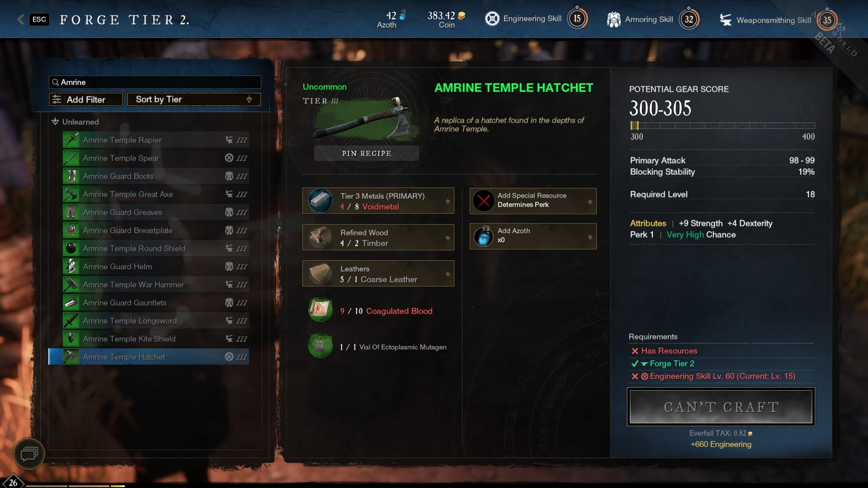Click the Pin Recipe button
868x488 pixels.
[367, 153]
